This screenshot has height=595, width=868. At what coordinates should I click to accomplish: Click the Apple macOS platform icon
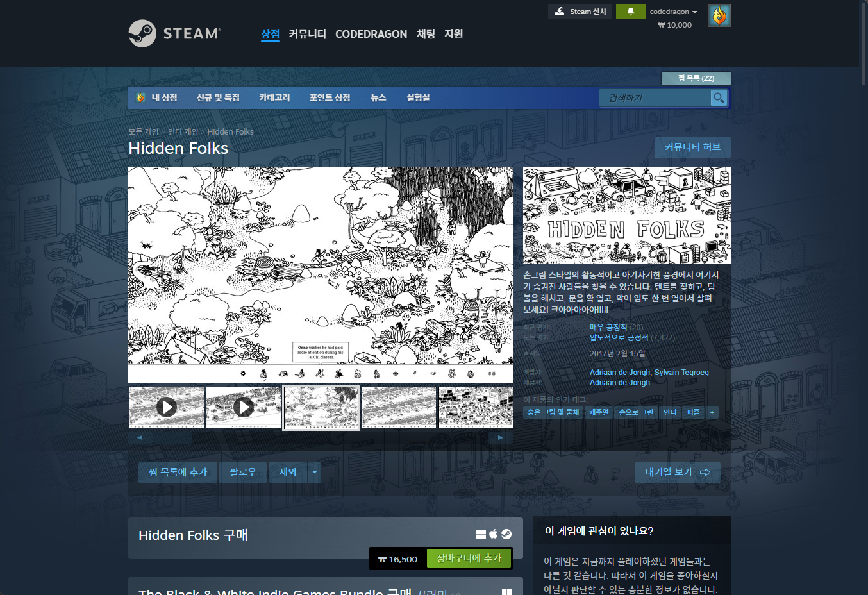[493, 534]
